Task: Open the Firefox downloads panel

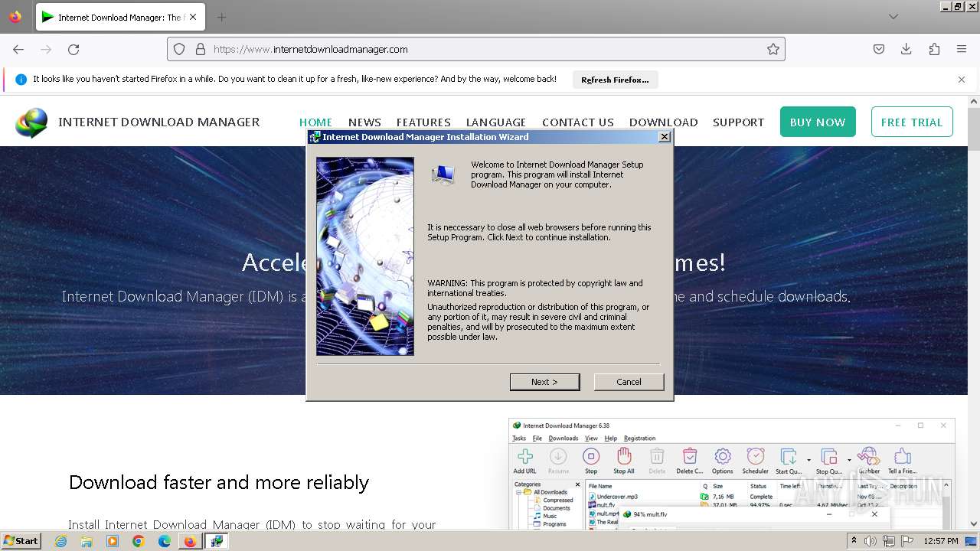Action: click(906, 49)
